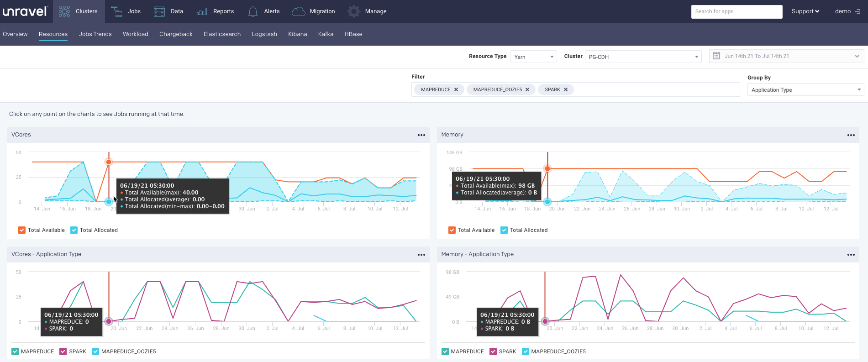
Task: Open the Cluster PG-CDH dropdown
Action: (x=643, y=57)
